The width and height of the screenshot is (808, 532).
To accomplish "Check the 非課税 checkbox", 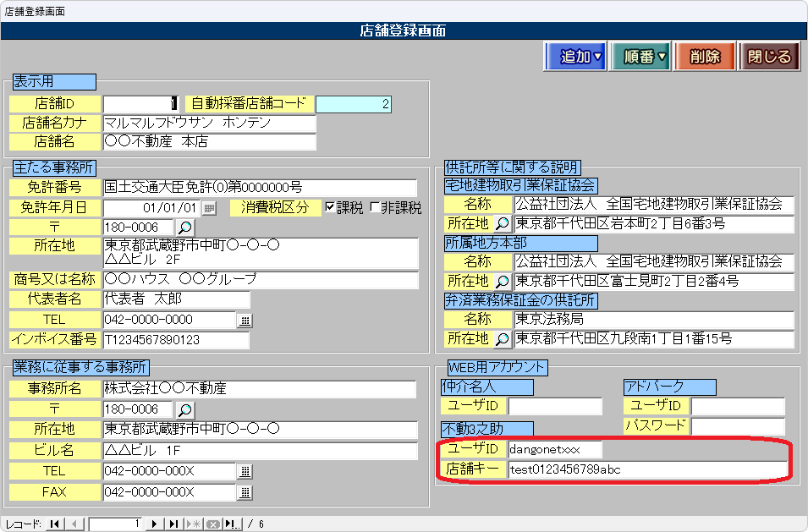I will (375, 208).
